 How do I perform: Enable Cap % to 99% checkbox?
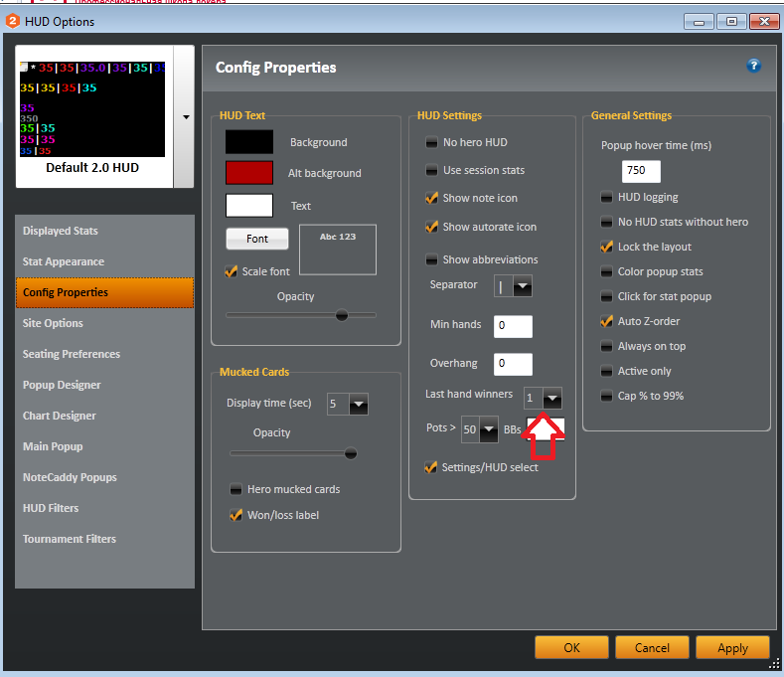(x=606, y=396)
